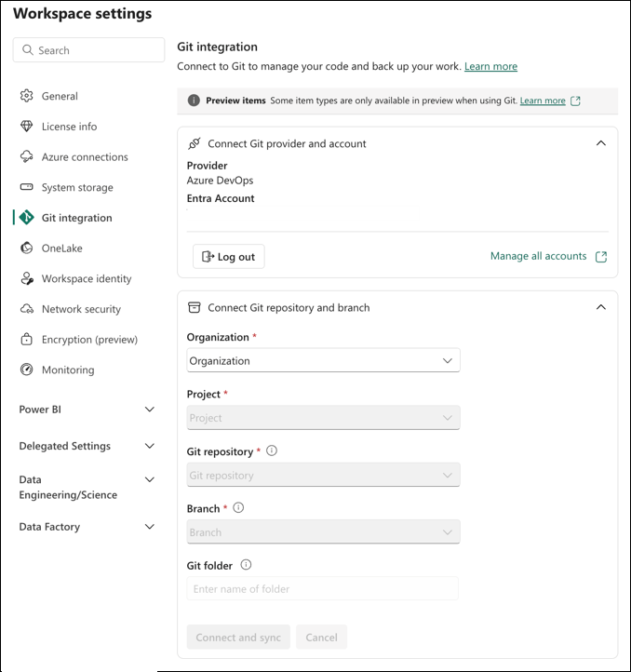Click the Network security cloud icon
631x672 pixels.
coord(27,309)
